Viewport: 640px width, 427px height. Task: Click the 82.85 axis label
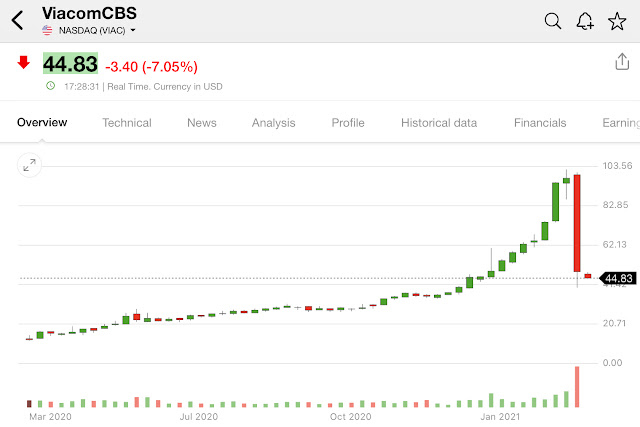pos(616,205)
